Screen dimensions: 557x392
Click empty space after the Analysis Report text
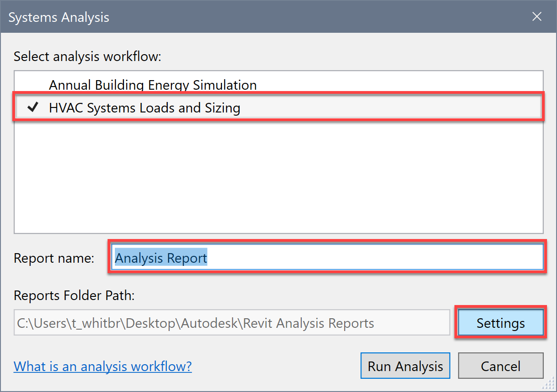[x=374, y=258]
